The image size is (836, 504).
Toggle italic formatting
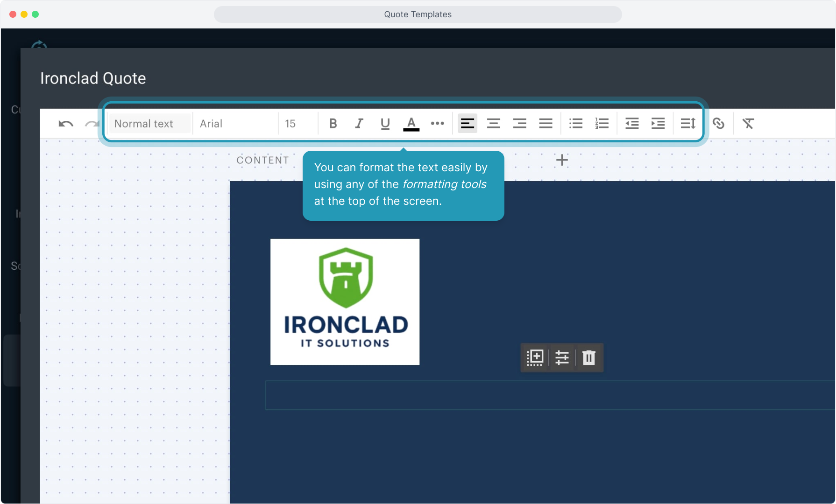[359, 124]
